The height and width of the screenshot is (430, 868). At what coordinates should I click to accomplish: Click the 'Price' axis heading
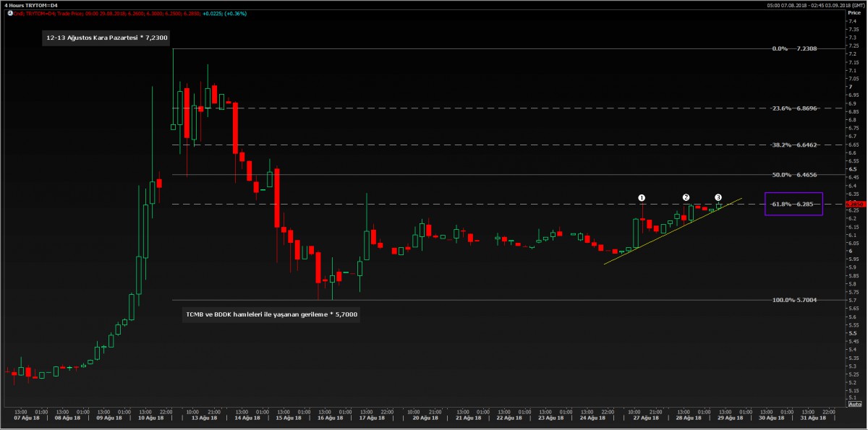click(x=854, y=14)
